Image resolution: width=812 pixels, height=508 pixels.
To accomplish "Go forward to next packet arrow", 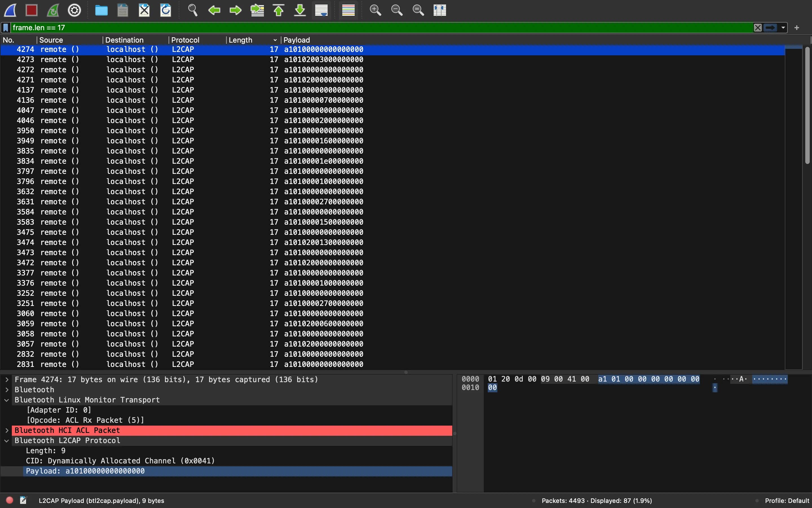I will tap(235, 10).
